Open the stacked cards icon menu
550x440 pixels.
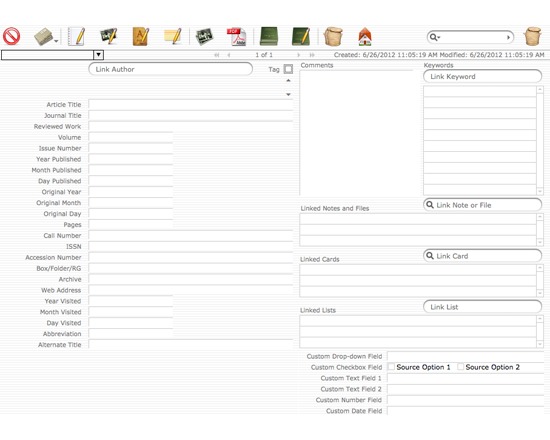(46, 37)
